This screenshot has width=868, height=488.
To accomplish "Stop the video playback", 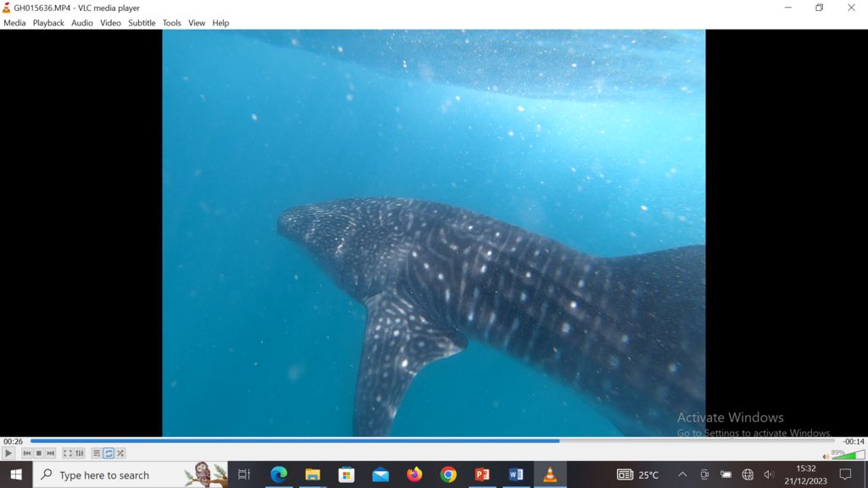I will tap(38, 453).
